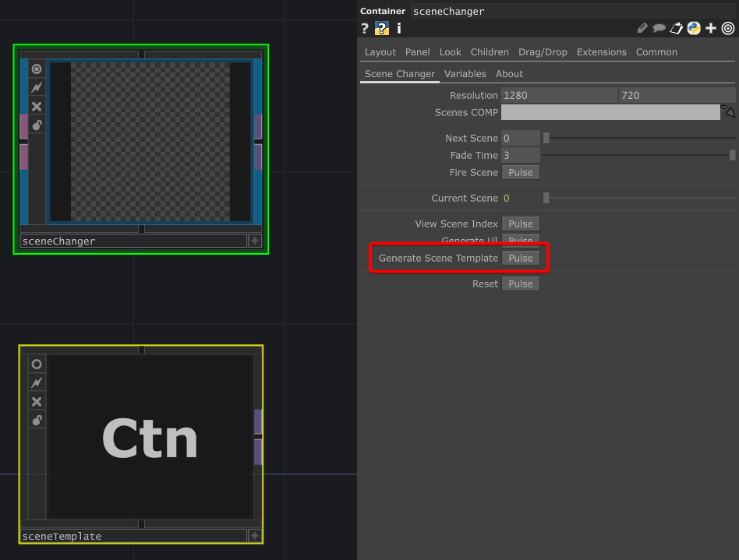The width and height of the screenshot is (739, 560).
Task: Open the Extensions parameter tab
Action: (x=601, y=52)
